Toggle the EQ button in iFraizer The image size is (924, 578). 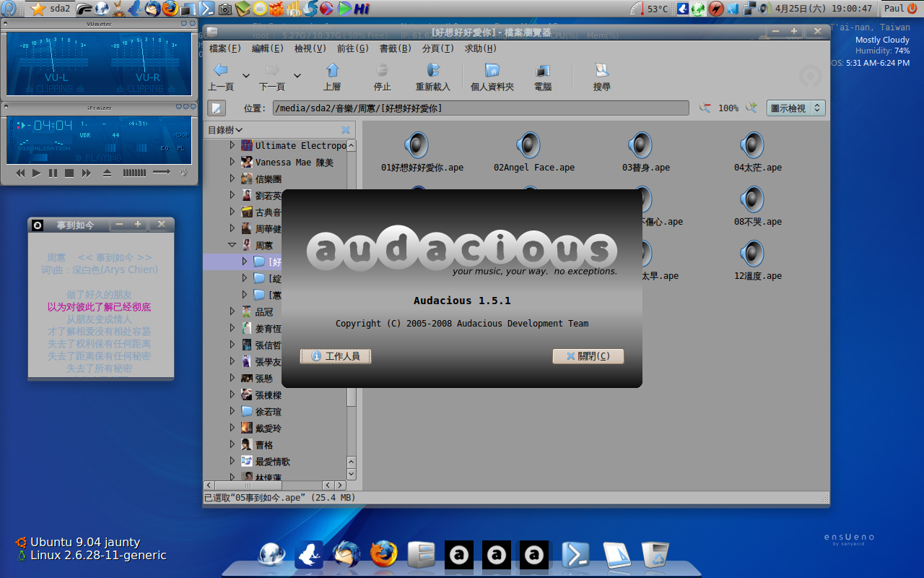click(165, 148)
